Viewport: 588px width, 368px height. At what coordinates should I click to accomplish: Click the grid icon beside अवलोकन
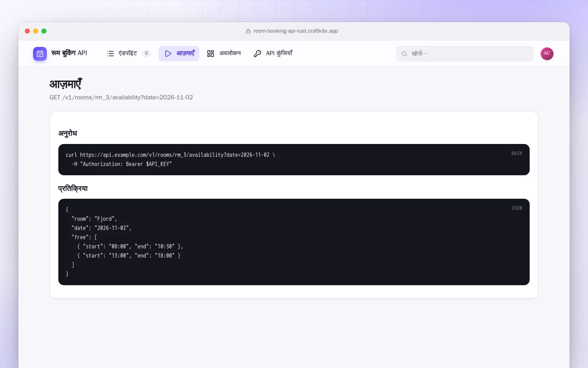coord(211,53)
